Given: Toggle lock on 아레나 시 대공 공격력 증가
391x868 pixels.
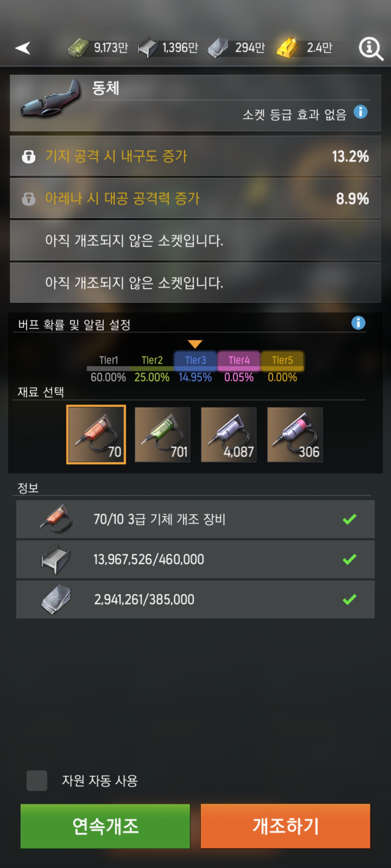Looking at the screenshot, I should pos(29,199).
